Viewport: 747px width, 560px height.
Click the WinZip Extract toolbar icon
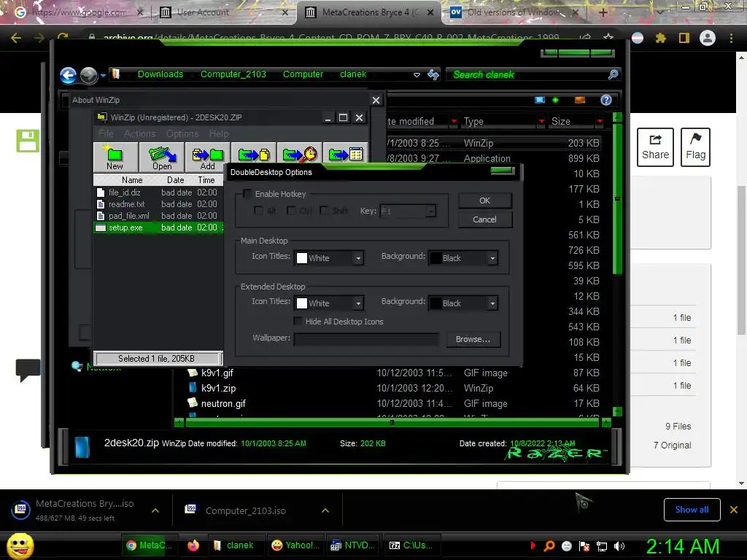pos(253,154)
